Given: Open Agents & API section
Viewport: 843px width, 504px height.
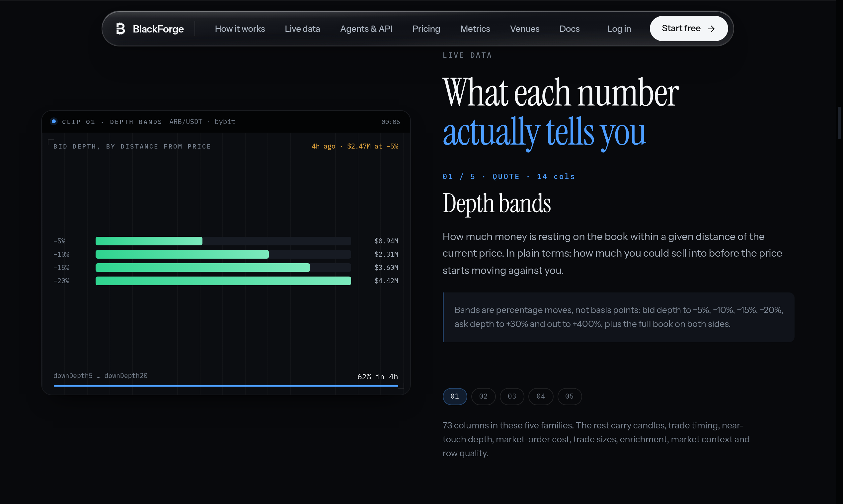Looking at the screenshot, I should 366,29.
